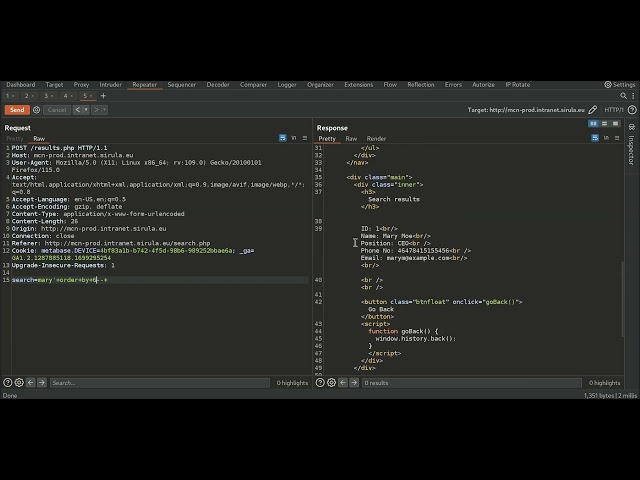640x480 pixels.
Task: Open Repeater tab 5 dropdown
Action: click(x=91, y=96)
